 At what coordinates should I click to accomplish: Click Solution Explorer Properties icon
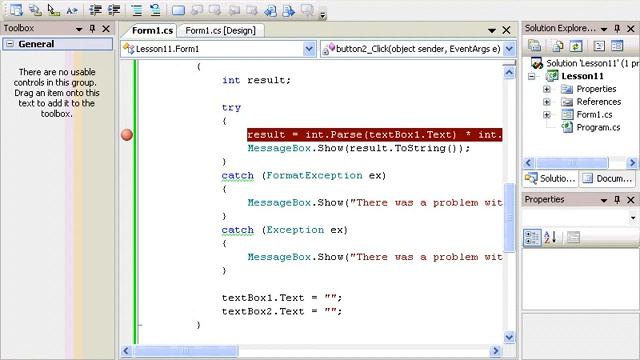pos(534,45)
